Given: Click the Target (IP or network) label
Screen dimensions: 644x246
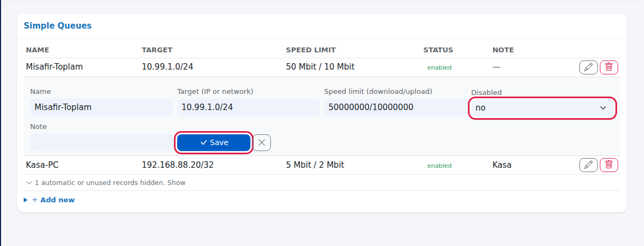Looking at the screenshot, I should tap(215, 91).
